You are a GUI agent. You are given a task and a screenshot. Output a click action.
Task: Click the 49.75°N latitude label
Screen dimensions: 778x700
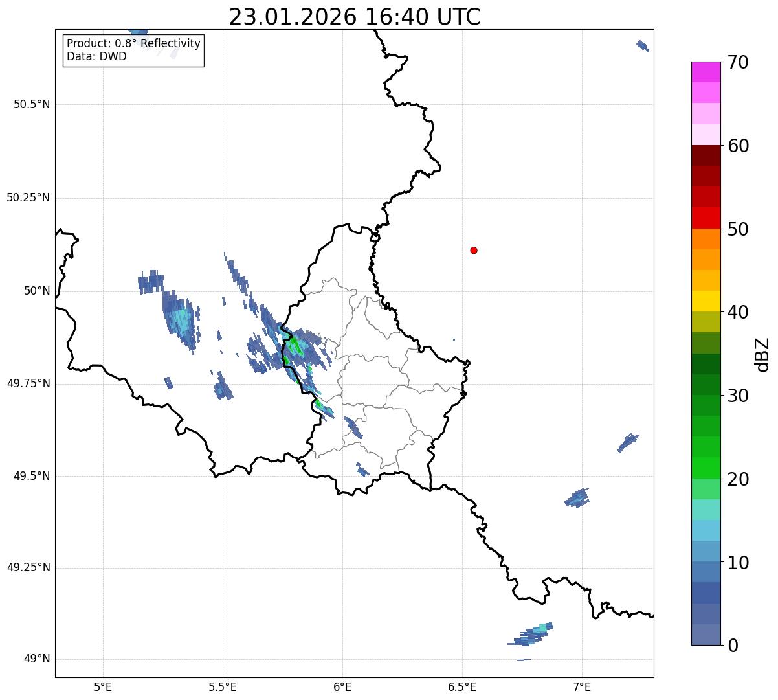pyautogui.click(x=28, y=383)
